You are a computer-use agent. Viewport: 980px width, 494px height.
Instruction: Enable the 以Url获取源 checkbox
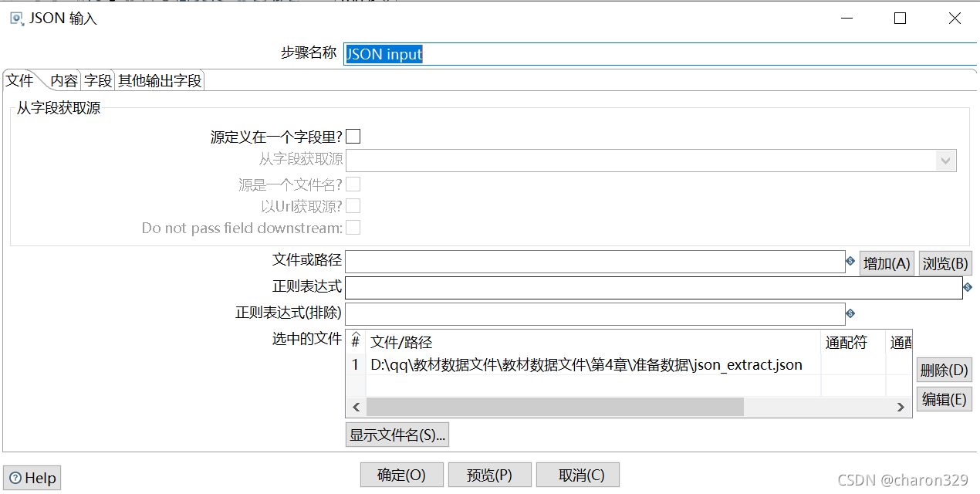(353, 205)
